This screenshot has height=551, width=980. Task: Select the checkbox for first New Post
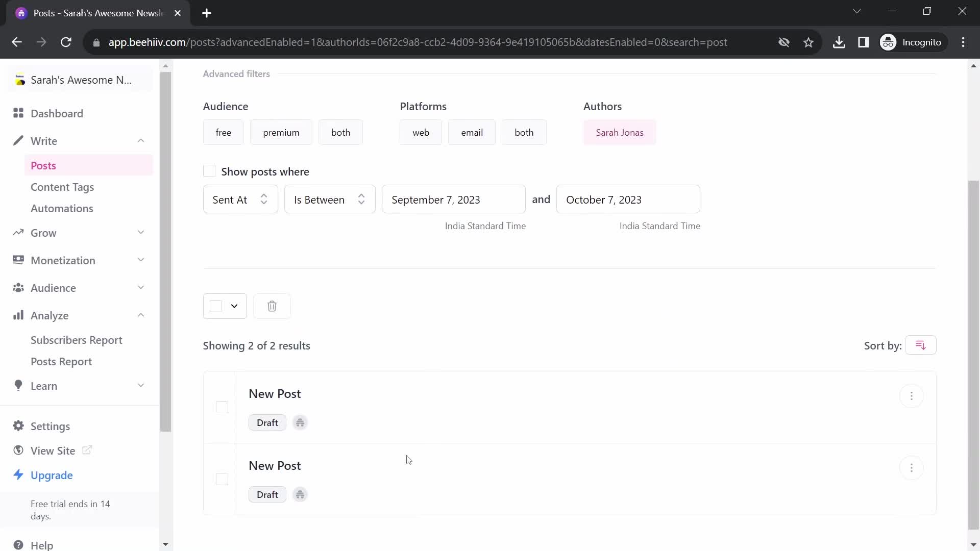(222, 406)
